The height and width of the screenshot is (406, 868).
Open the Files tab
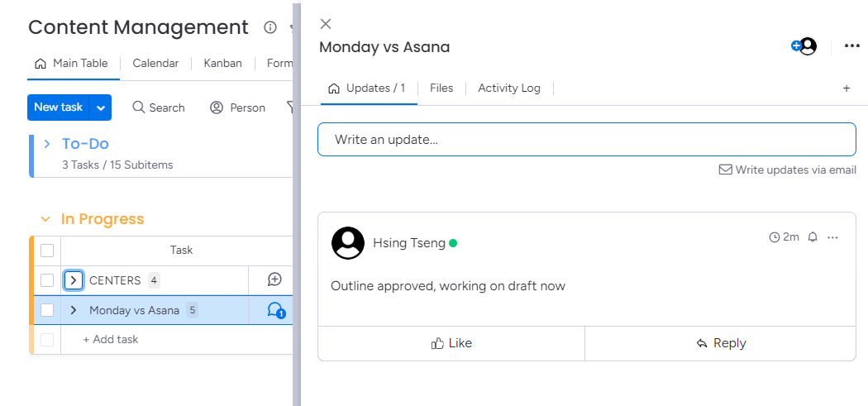[441, 88]
